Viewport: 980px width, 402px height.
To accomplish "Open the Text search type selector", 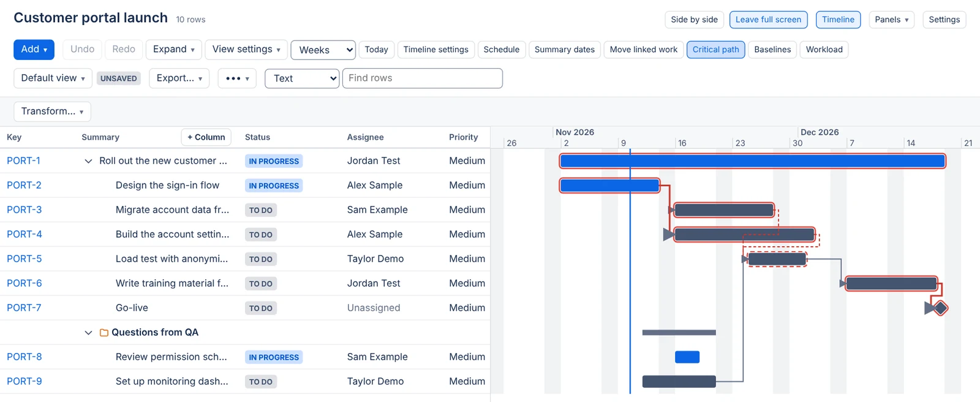I will click(302, 78).
